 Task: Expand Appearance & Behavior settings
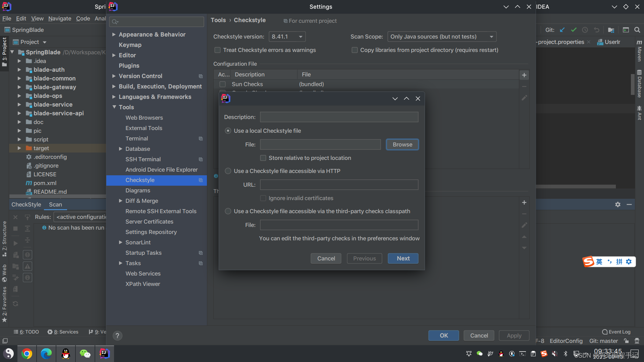[114, 35]
